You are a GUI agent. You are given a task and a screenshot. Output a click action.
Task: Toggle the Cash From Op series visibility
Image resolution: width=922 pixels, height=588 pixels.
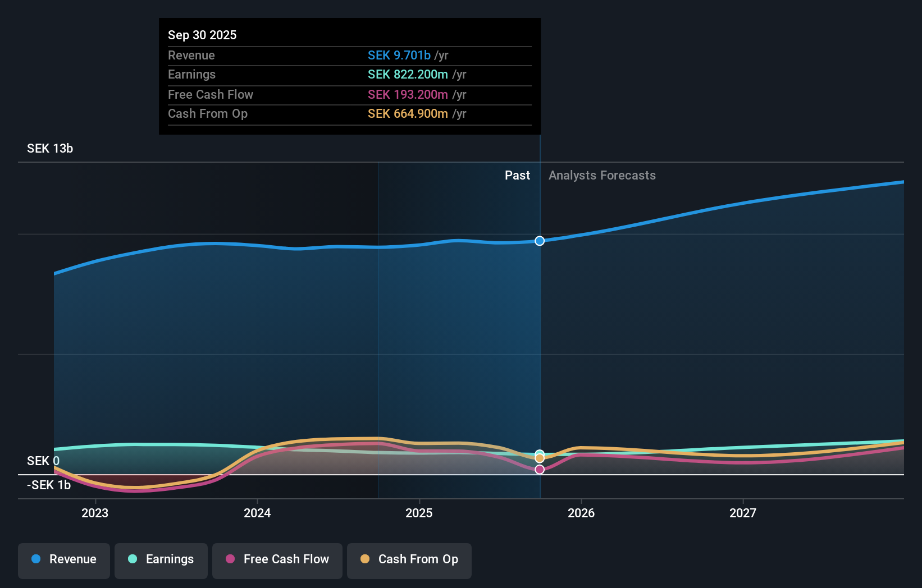coord(409,559)
